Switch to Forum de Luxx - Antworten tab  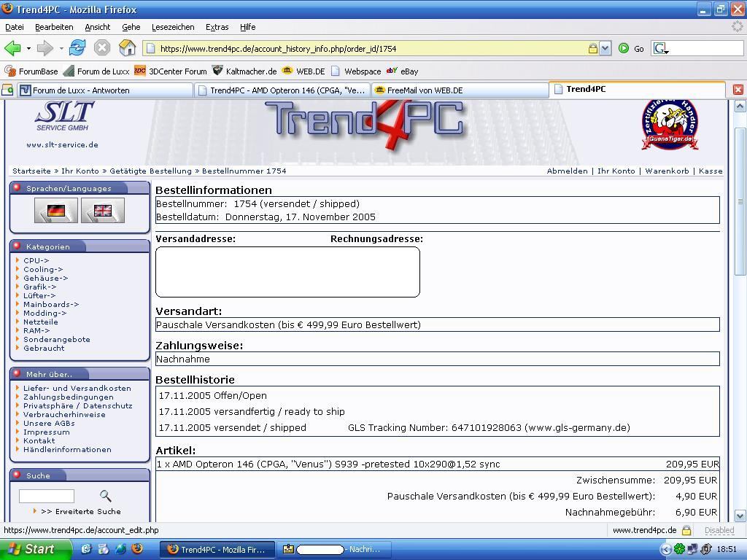(x=105, y=90)
